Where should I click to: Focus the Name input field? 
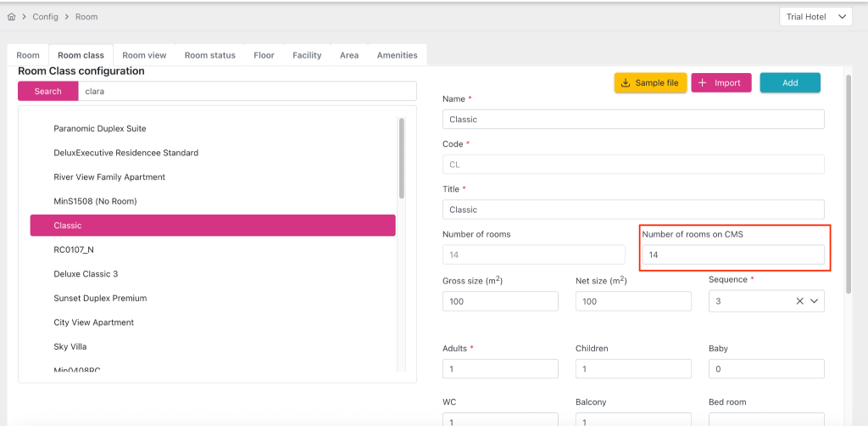tap(632, 120)
